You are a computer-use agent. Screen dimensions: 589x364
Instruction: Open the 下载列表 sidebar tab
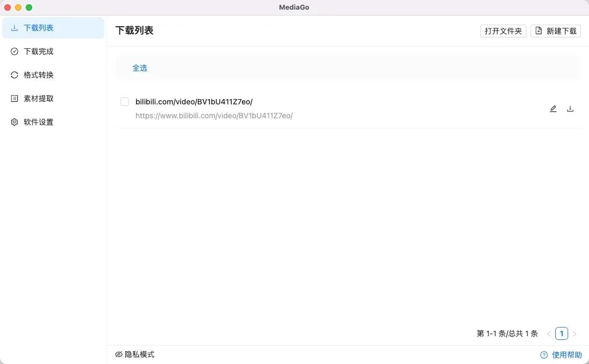53,28
